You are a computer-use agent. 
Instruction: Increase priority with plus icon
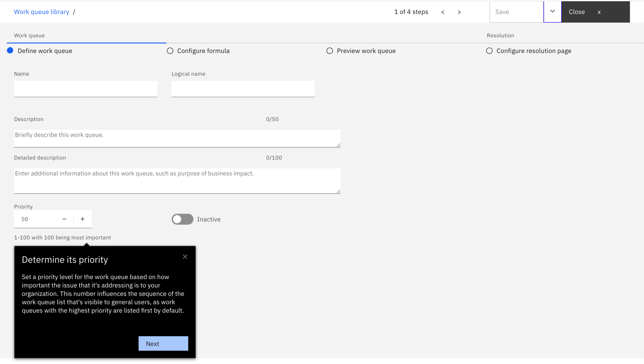[x=82, y=219]
